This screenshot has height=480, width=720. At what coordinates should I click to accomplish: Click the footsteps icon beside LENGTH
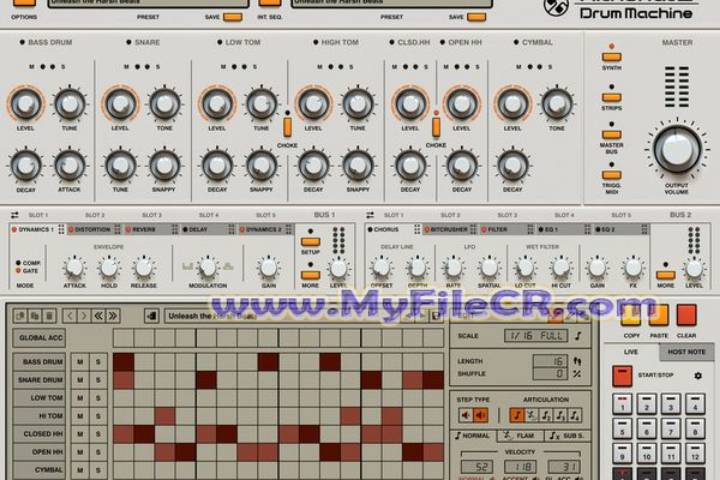[x=577, y=361]
